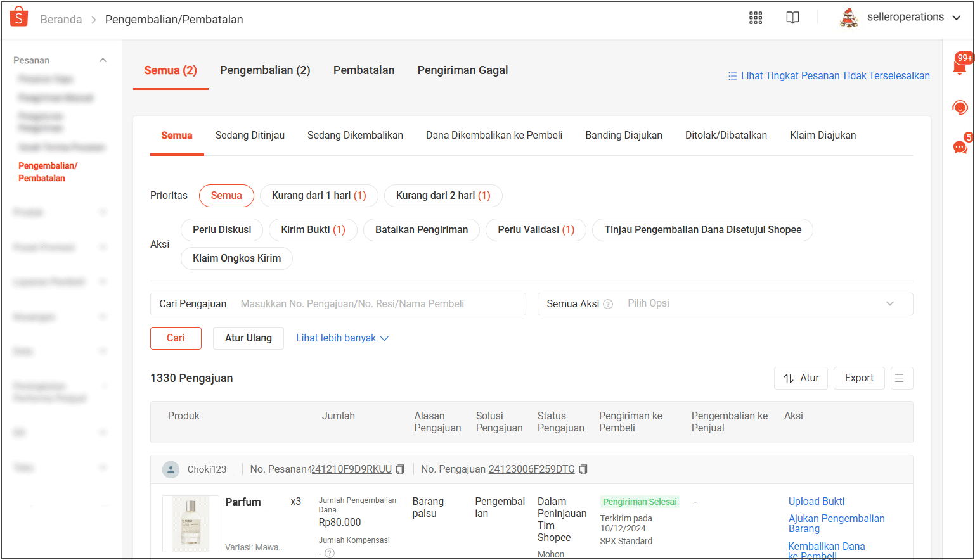This screenshot has height=560, width=975.
Task: Open the seller education book icon
Action: (792, 18)
